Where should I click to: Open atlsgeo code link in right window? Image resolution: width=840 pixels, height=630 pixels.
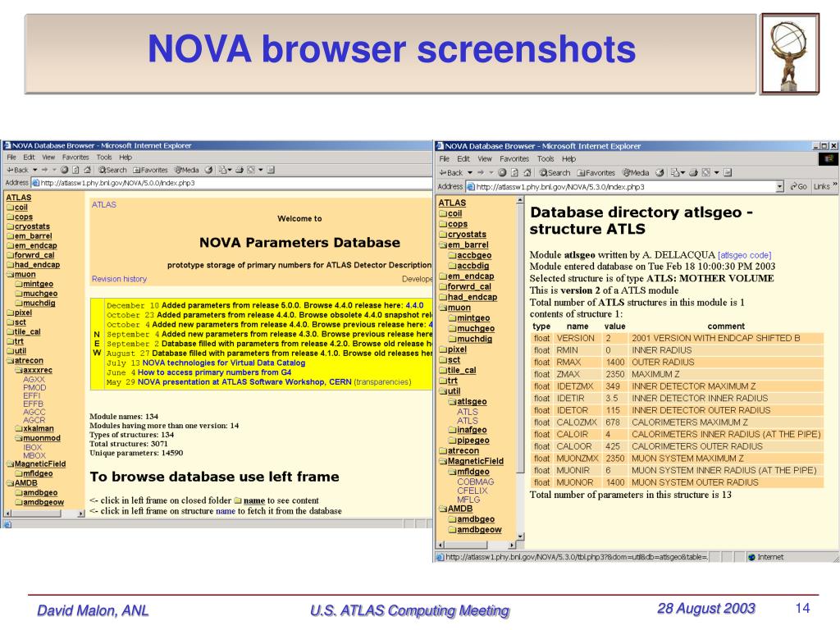745,256
